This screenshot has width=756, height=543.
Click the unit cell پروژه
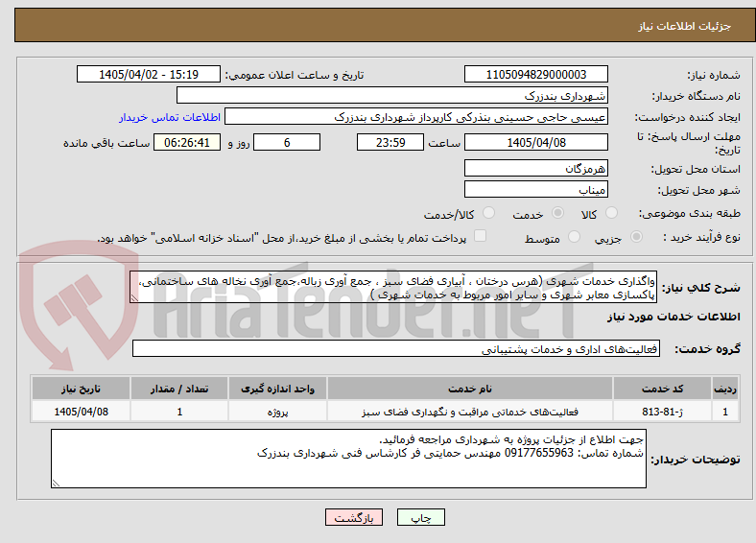pos(277,412)
